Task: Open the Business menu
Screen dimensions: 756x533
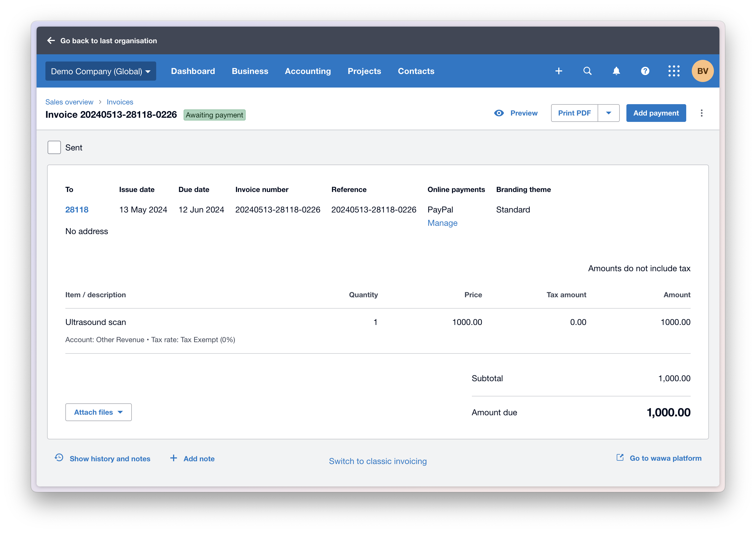Action: [250, 71]
